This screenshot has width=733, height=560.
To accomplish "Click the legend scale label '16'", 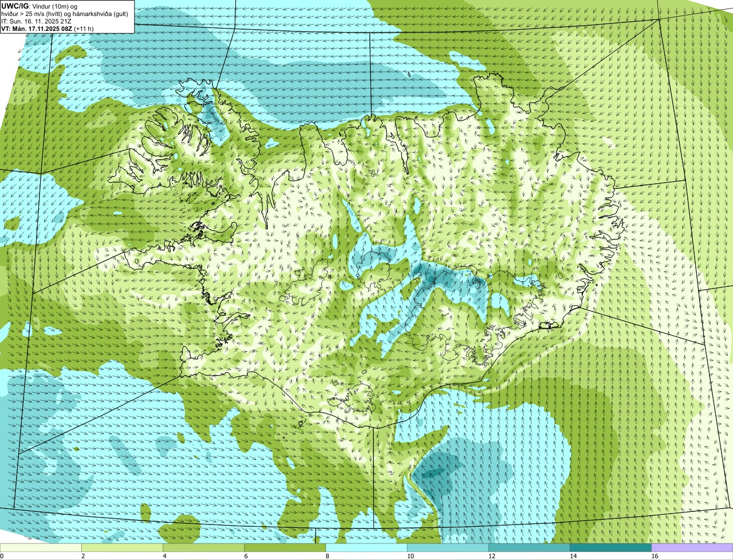I will point(655,556).
